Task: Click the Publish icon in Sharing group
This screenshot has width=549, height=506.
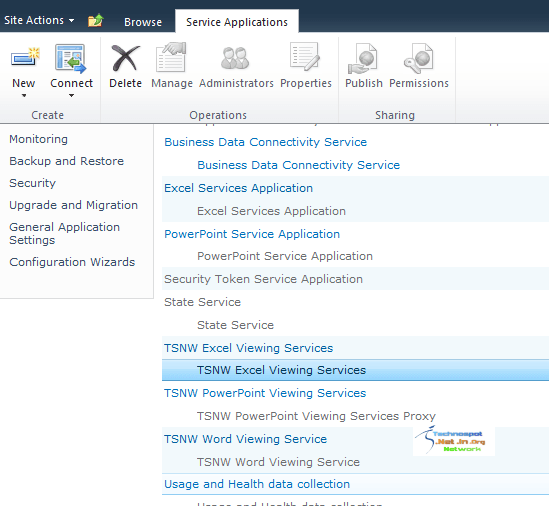Action: point(363,58)
